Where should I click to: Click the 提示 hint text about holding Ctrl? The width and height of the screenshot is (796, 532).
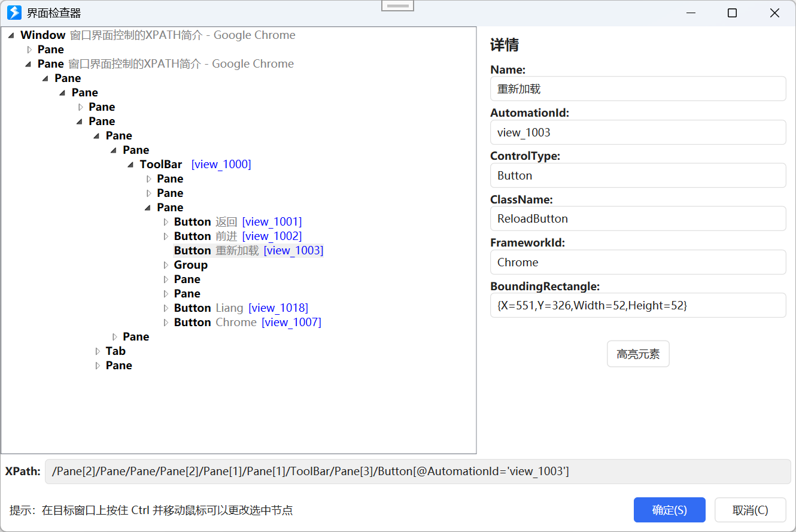coord(151,510)
